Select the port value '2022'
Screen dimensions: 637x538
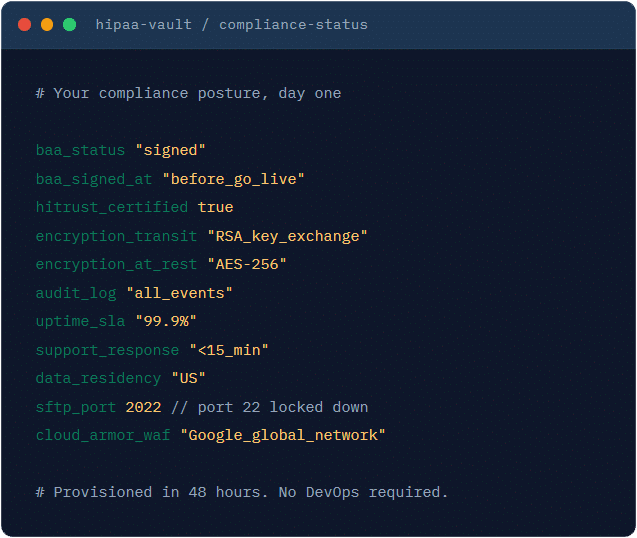point(143,407)
